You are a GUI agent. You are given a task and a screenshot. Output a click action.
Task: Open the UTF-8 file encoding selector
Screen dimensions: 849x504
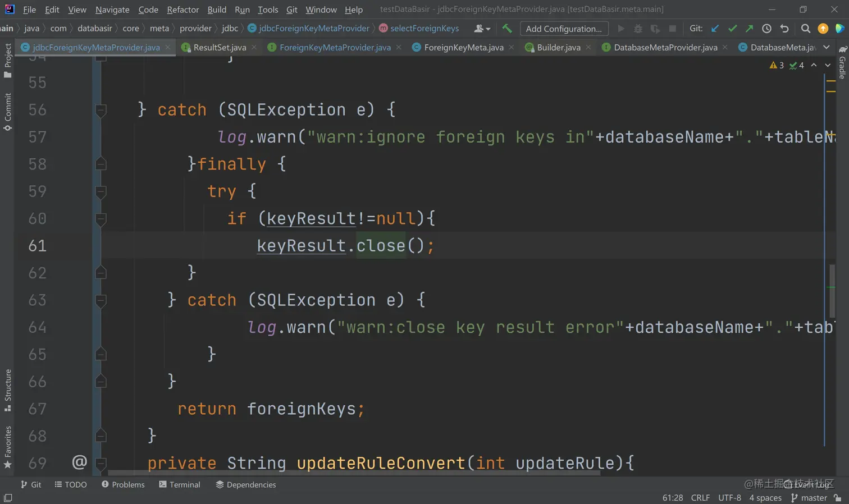pyautogui.click(x=729, y=498)
